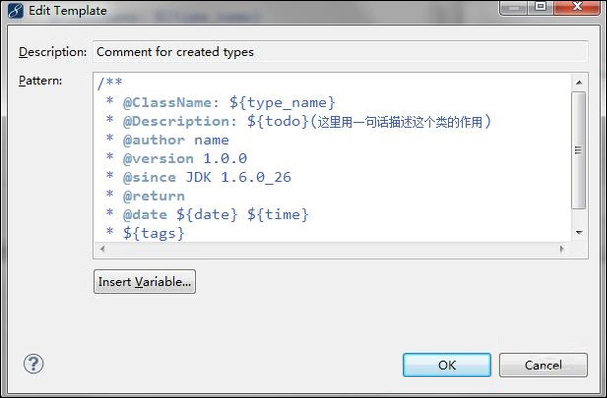The image size is (607, 398).
Task: Close the Edit Template dialog
Action: (x=577, y=7)
